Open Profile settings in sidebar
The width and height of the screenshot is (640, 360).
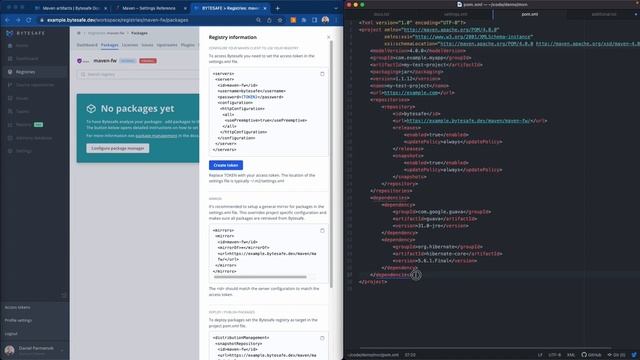(x=18, y=320)
